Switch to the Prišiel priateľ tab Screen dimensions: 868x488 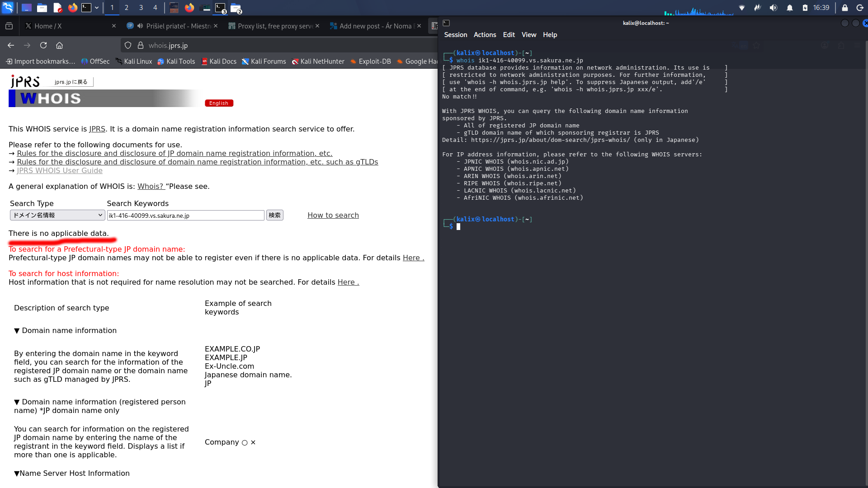coord(178,26)
